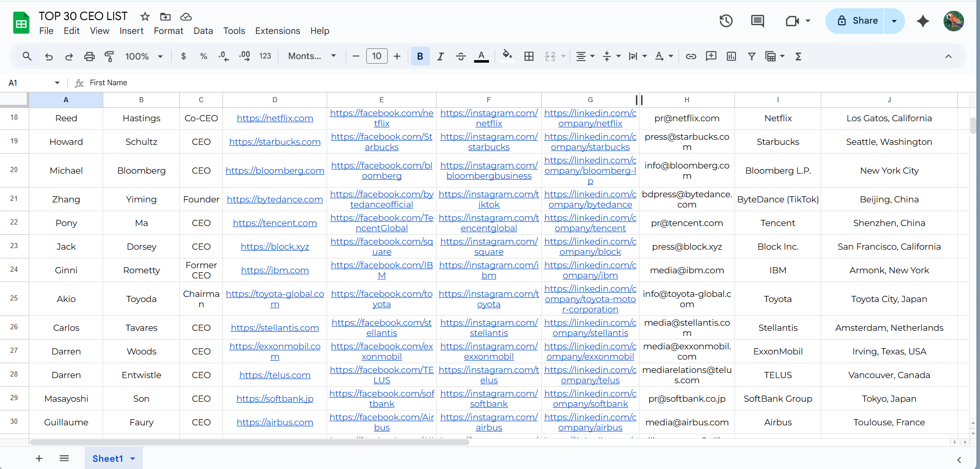Show all sheets list
This screenshot has height=469, width=980.
pyautogui.click(x=64, y=458)
